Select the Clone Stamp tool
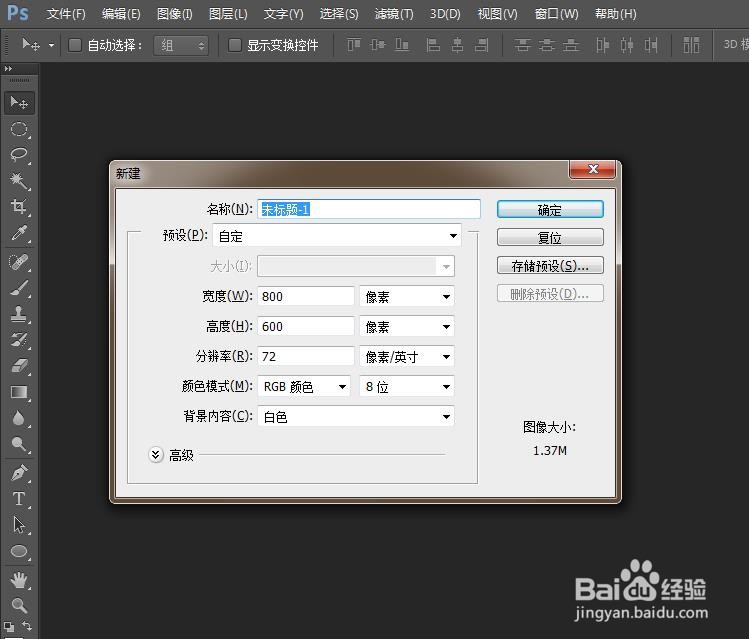The width and height of the screenshot is (749, 639). [19, 314]
